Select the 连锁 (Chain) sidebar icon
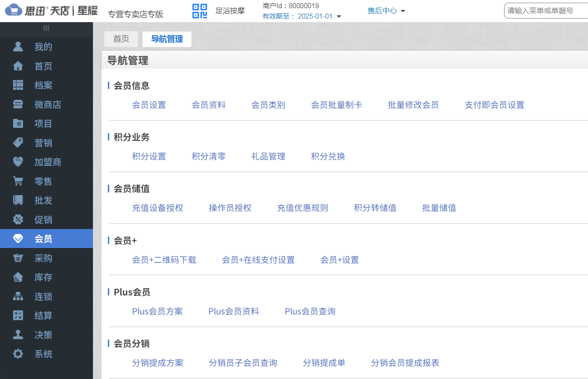Viewport: 588px width, 379px height. 19,296
